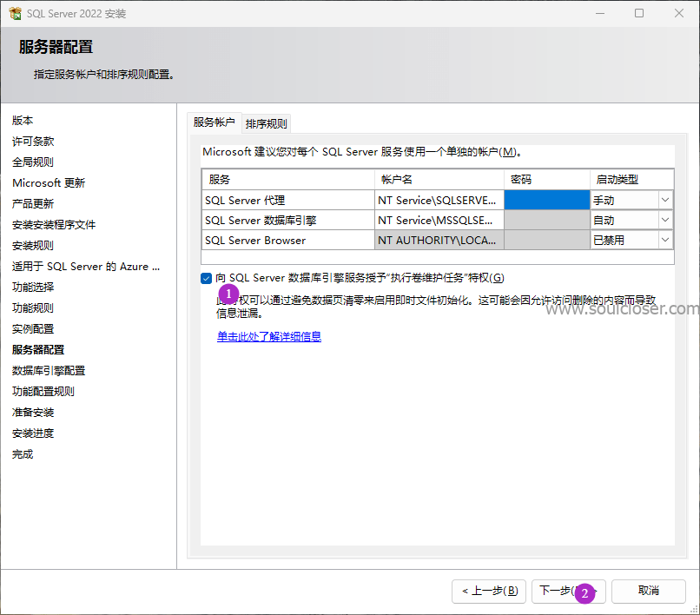Click the 取消 button
700x615 pixels.
pos(648,592)
